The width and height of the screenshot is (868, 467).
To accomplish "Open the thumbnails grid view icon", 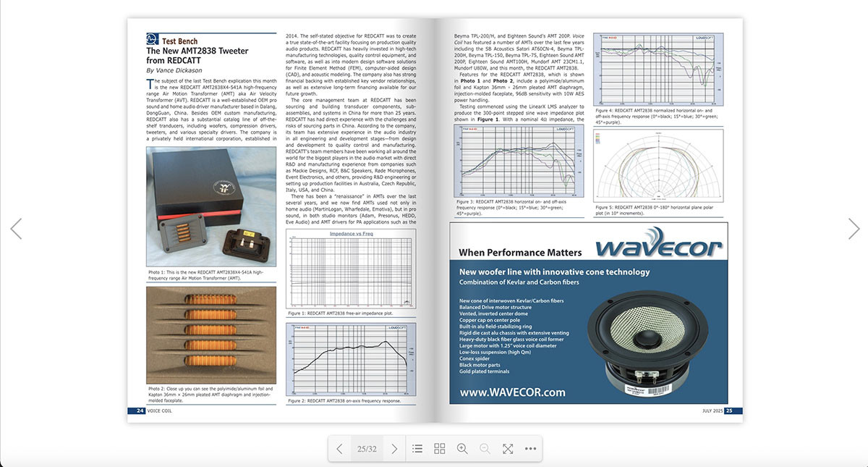I will click(x=440, y=449).
